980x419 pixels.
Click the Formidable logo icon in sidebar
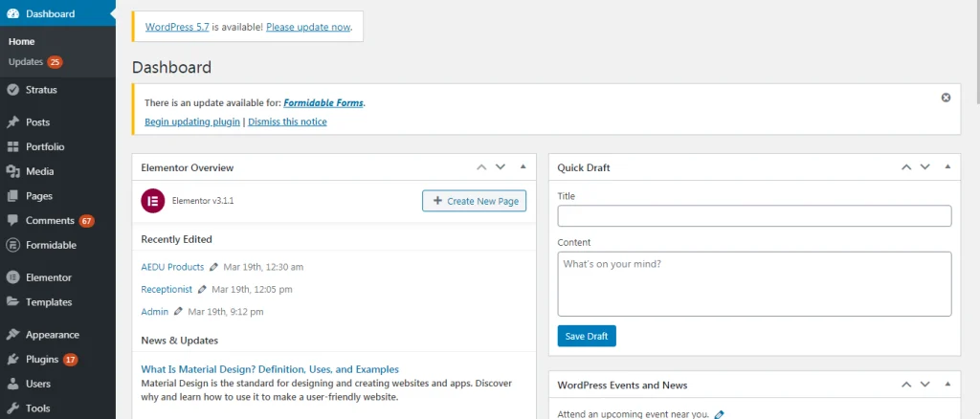tap(12, 246)
